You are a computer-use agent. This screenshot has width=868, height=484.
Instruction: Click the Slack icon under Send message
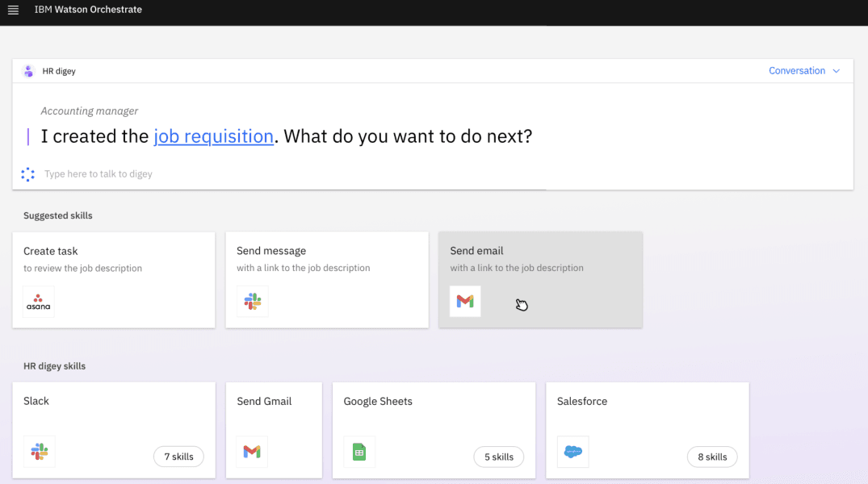pyautogui.click(x=252, y=302)
